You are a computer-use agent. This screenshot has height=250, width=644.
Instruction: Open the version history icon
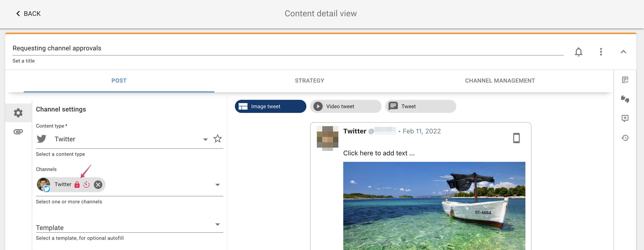pos(625,138)
